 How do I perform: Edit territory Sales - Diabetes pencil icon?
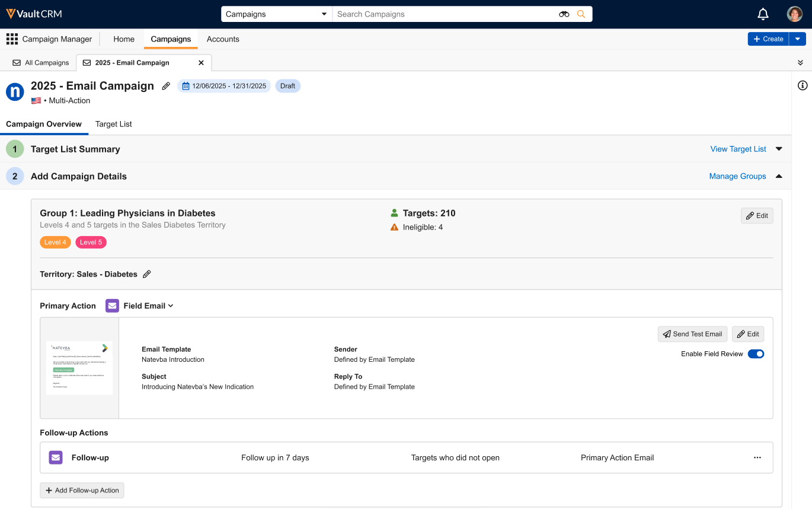pos(147,274)
